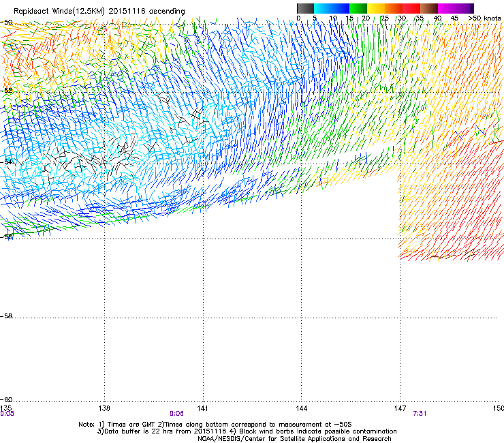Screen dimensions: 504x443
Task: Click the '-60' latitude label
Action: tap(6, 399)
